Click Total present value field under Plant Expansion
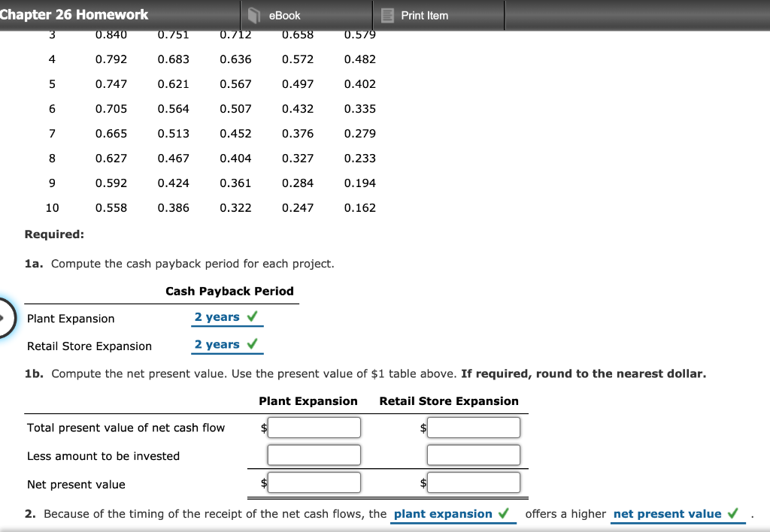770x532 pixels. (x=314, y=427)
